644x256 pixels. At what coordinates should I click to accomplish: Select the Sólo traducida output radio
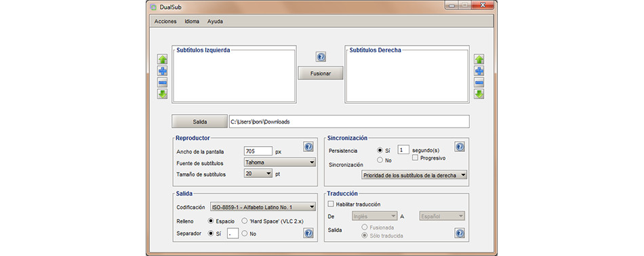(364, 236)
